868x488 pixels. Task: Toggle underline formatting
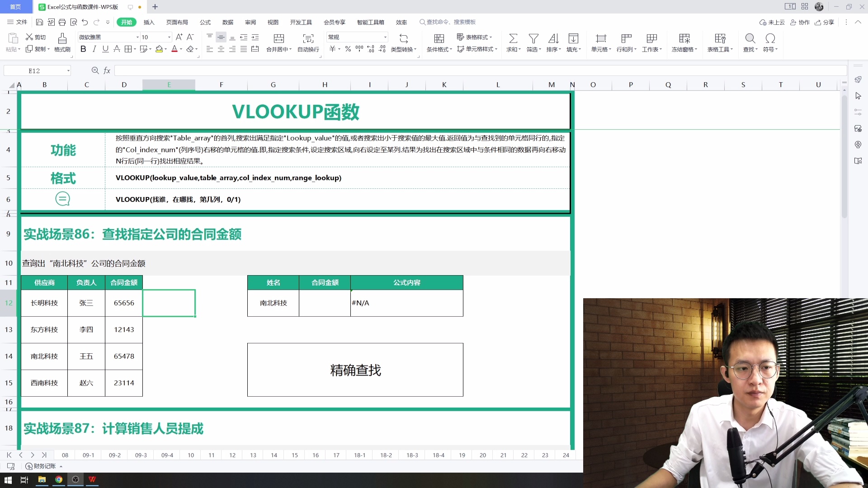[105, 49]
